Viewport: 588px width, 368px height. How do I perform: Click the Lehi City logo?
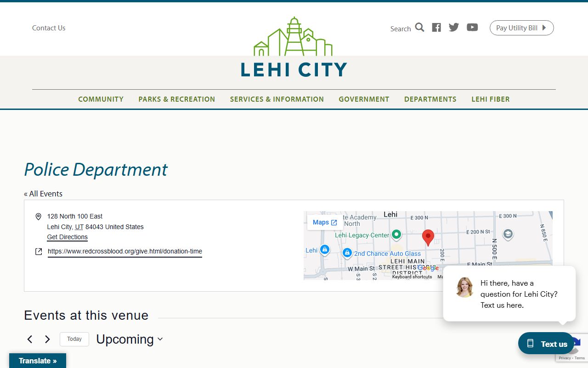tap(294, 47)
